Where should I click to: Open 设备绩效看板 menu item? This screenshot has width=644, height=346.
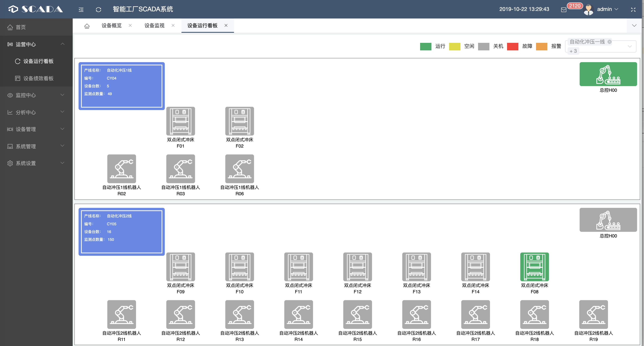pyautogui.click(x=38, y=78)
